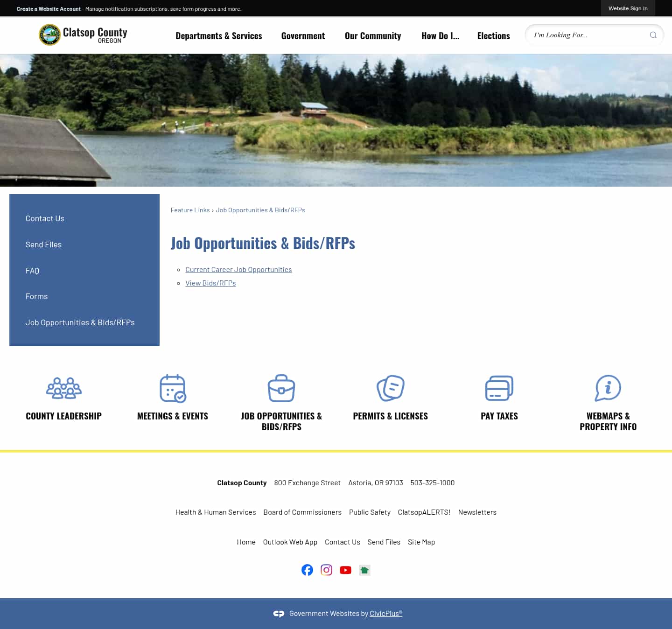The image size is (672, 629).
Task: Click the footer Contact Us link
Action: click(343, 542)
